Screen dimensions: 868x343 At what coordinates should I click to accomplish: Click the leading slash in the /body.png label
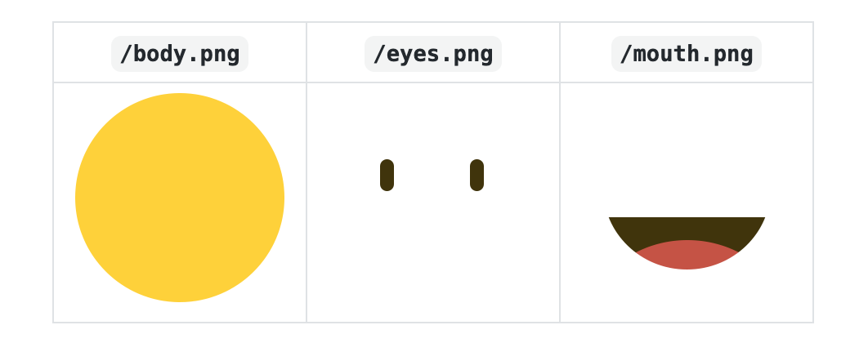pyautogui.click(x=125, y=54)
